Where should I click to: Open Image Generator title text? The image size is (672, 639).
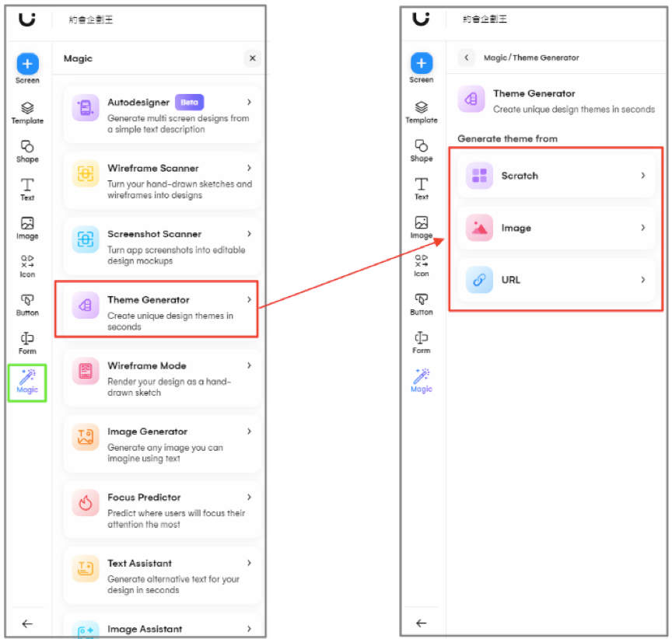(148, 431)
